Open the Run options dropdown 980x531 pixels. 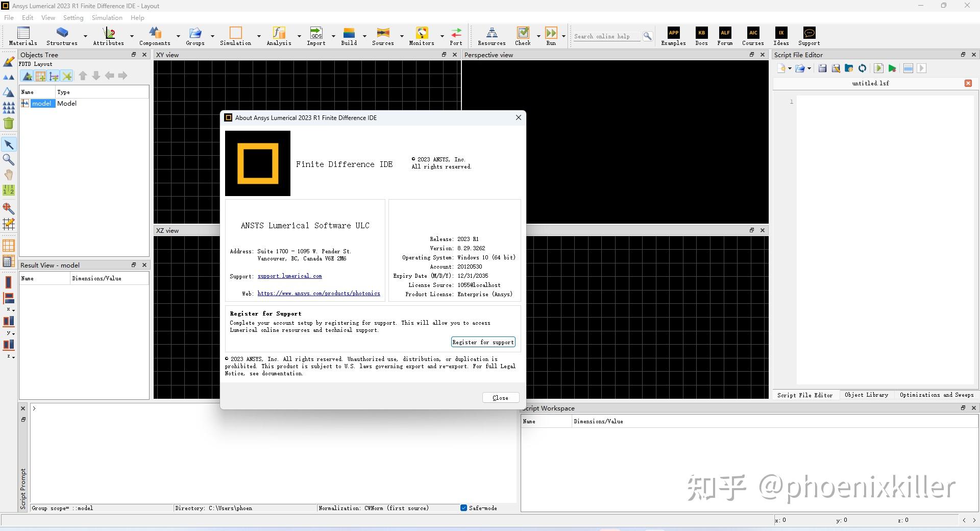(x=563, y=36)
